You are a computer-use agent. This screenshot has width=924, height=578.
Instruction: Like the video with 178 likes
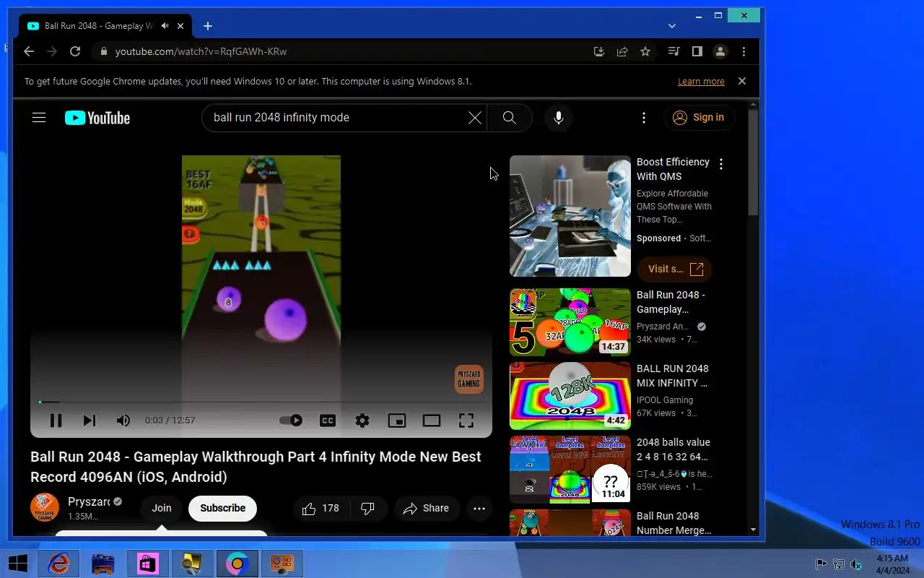pyautogui.click(x=321, y=509)
